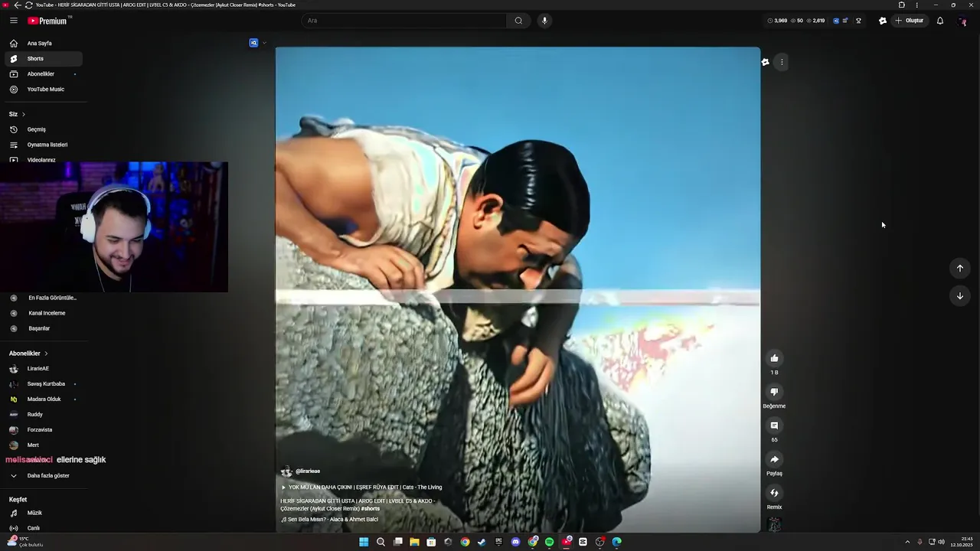980x551 pixels.
Task: Open En Fazla Görüntüle... item
Action: pos(44,298)
